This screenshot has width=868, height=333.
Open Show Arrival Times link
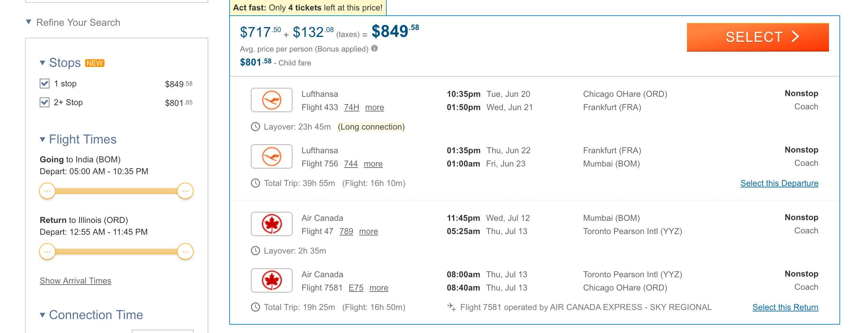pos(75,281)
